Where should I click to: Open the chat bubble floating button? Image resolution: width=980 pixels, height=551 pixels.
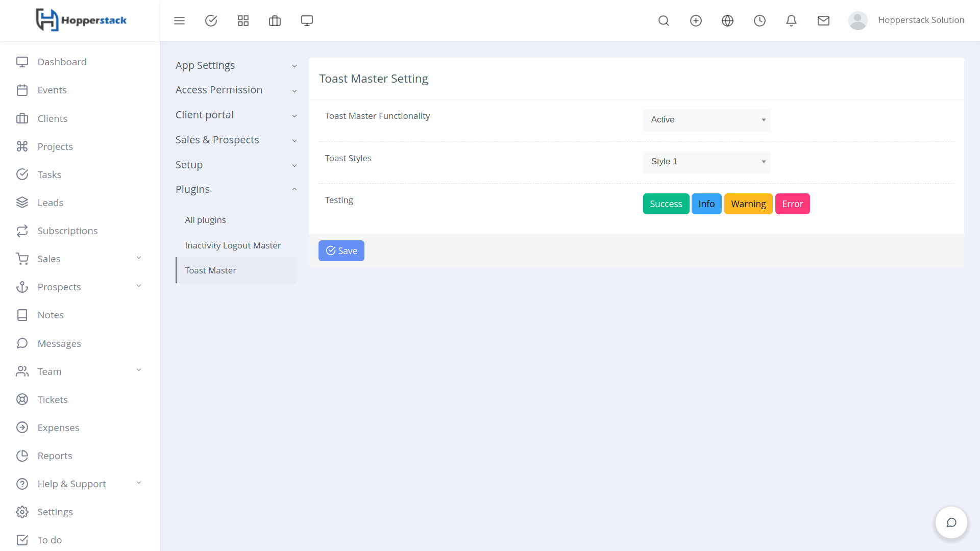tap(951, 522)
